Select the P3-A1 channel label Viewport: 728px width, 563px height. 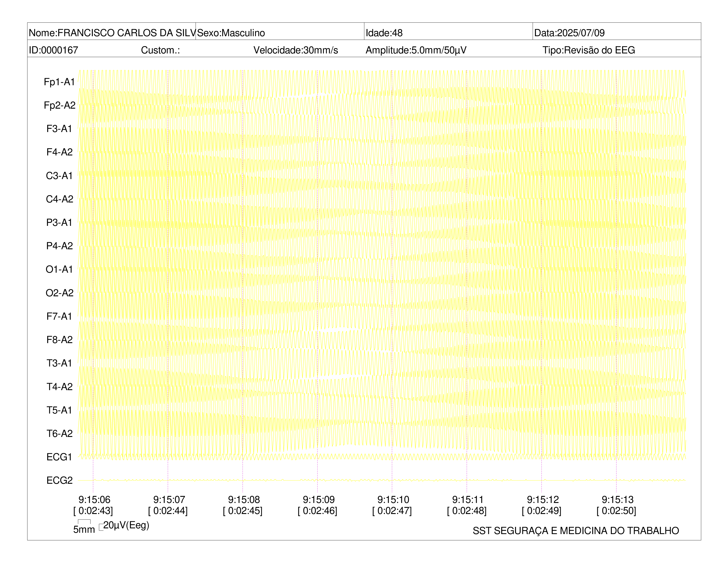tap(59, 223)
